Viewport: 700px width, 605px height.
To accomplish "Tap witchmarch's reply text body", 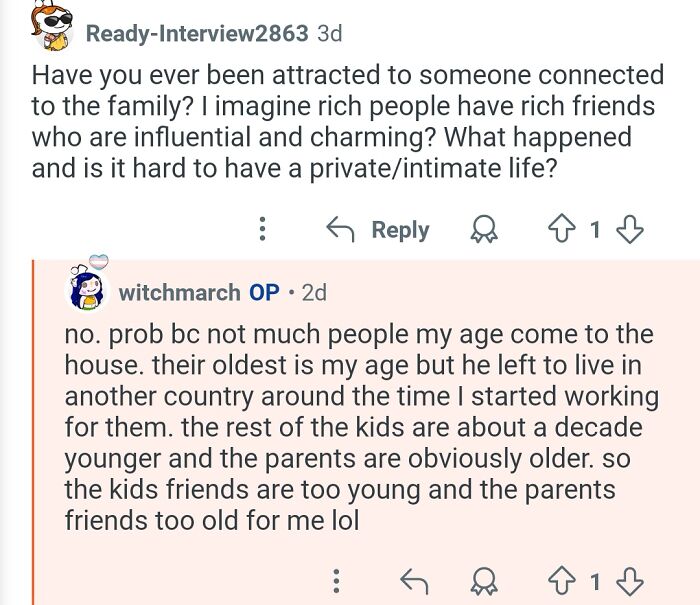I will [362, 427].
